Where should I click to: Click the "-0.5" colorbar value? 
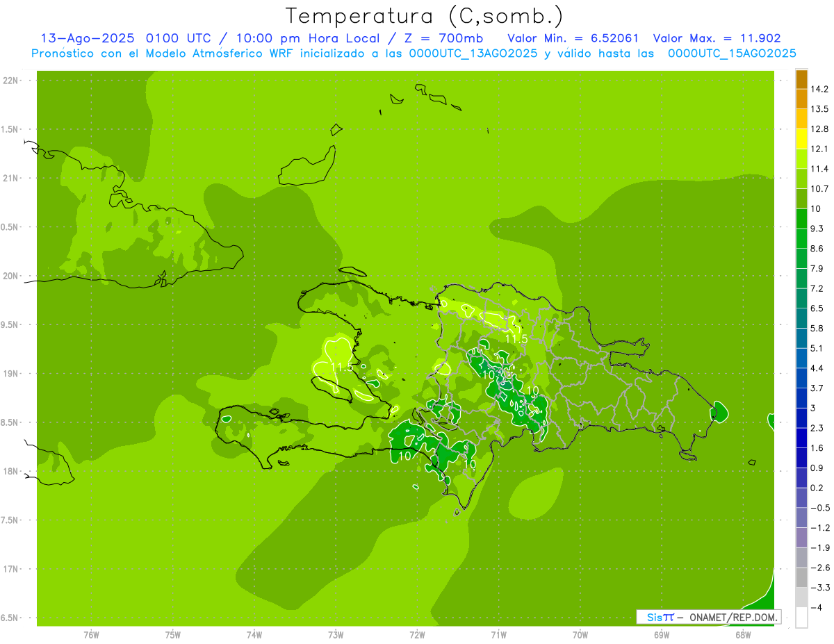(x=819, y=508)
